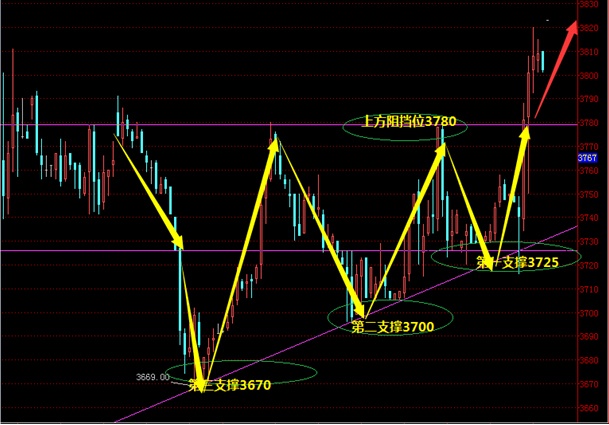Select the 3660 price axis label
Image resolution: width=609 pixels, height=425 pixels.
click(x=590, y=408)
